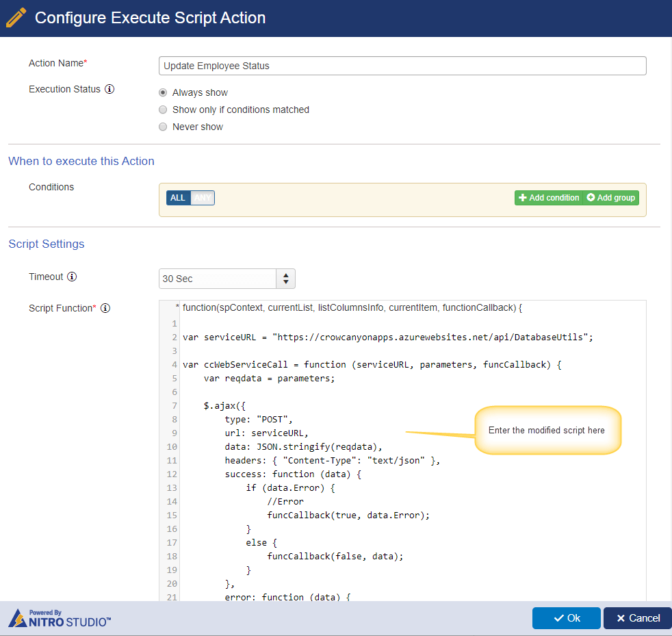
Task: Click the Nitro Studio logo
Action: coord(60,618)
